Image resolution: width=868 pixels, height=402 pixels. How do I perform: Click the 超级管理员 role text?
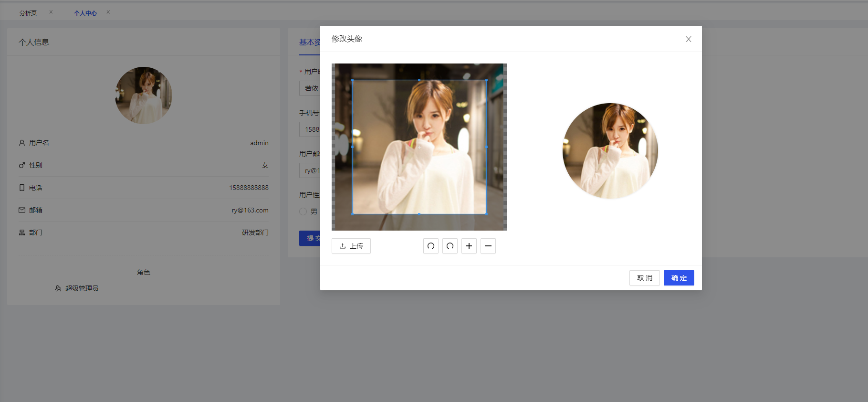82,288
